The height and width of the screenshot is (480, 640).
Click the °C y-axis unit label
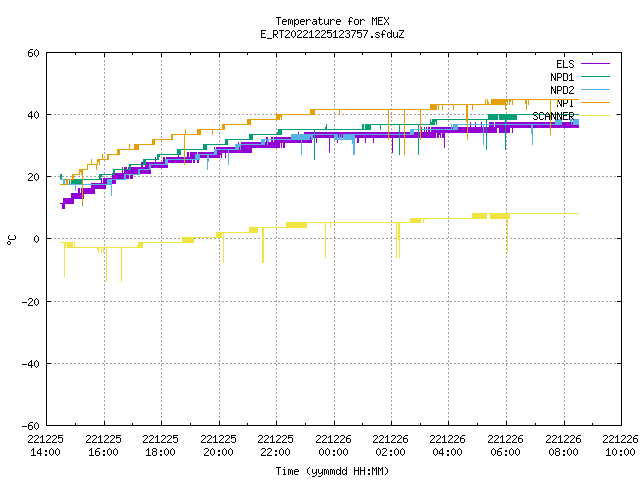[11, 240]
